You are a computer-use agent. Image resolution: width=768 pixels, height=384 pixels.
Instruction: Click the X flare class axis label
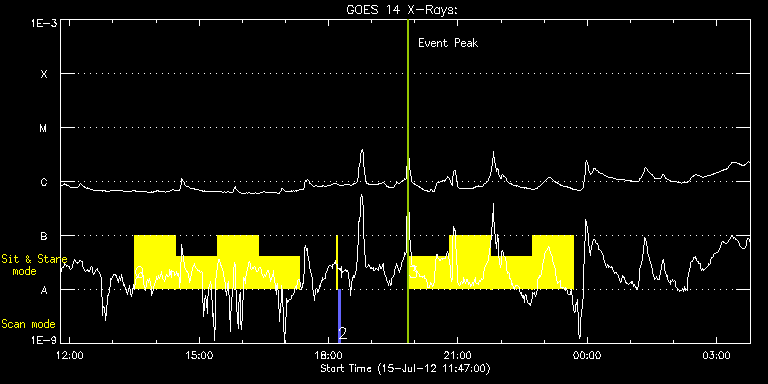[44, 74]
